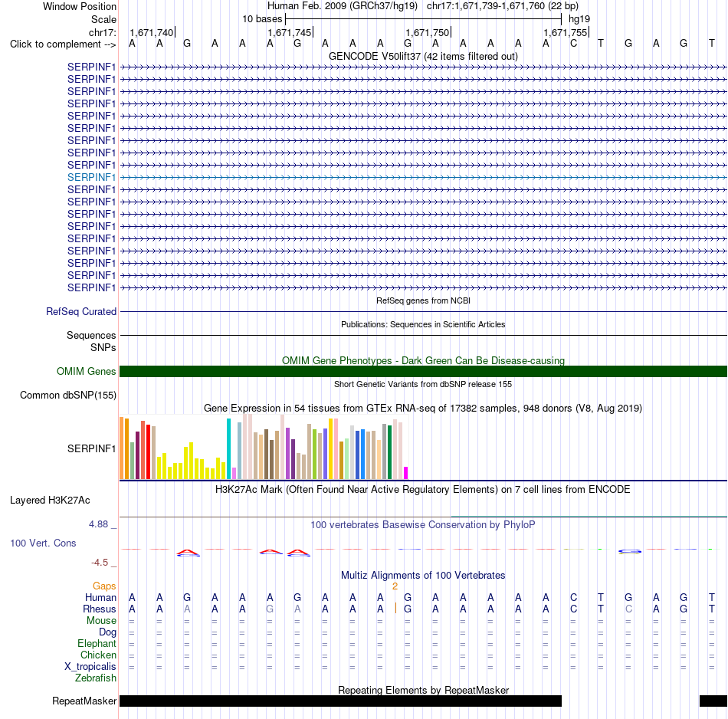The height and width of the screenshot is (719, 728).
Task: Select the light-blue highlighted SERPINF1 transcript label
Action: (x=91, y=177)
